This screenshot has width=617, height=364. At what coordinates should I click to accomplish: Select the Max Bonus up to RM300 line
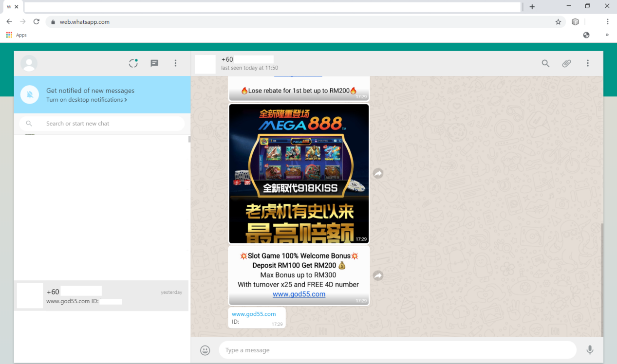[299, 275]
